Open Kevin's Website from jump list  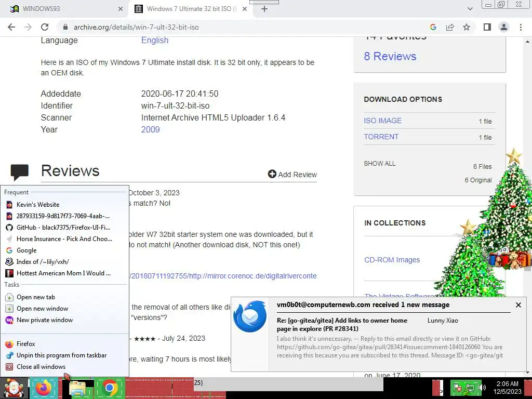pyautogui.click(x=64, y=205)
